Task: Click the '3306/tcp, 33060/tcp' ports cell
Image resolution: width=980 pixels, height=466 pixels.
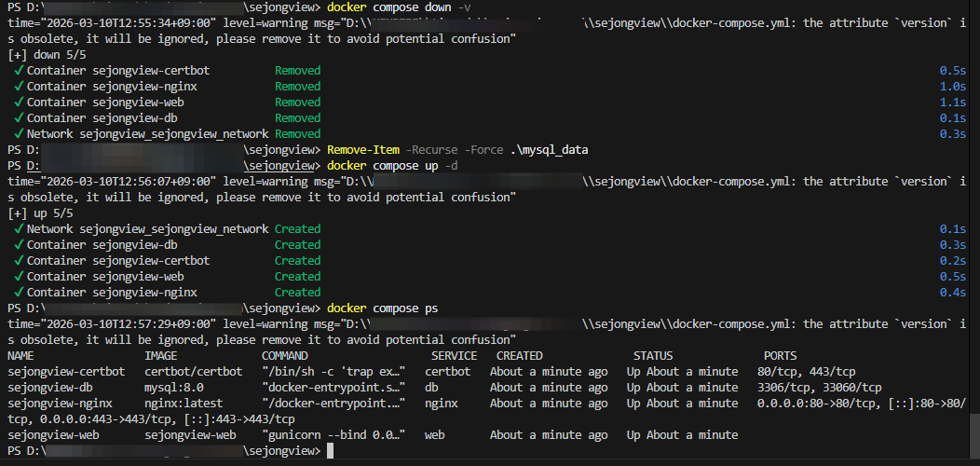Action: coord(820,387)
